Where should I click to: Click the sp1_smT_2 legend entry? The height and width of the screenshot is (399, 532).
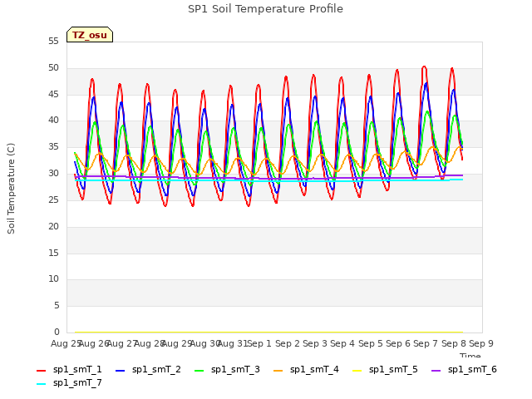[148, 369]
